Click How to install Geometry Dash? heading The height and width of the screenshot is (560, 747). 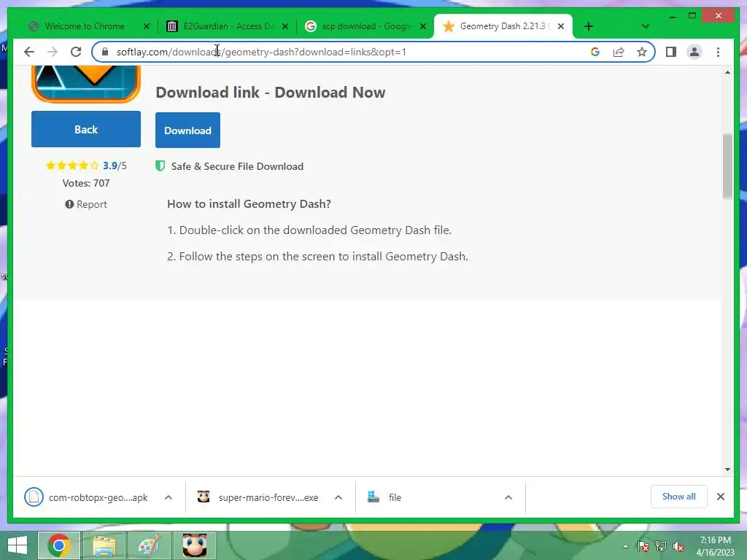(x=249, y=204)
